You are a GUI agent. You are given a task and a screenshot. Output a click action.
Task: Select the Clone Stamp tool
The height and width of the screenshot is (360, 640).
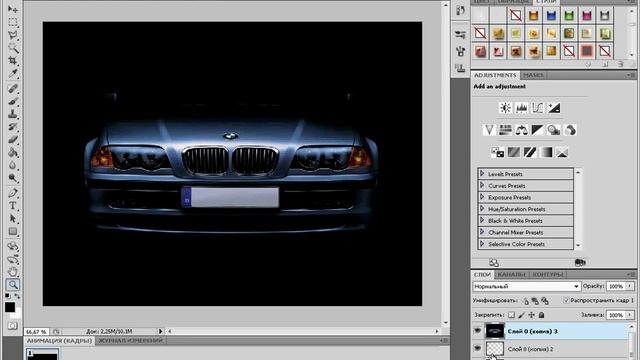pyautogui.click(x=13, y=114)
